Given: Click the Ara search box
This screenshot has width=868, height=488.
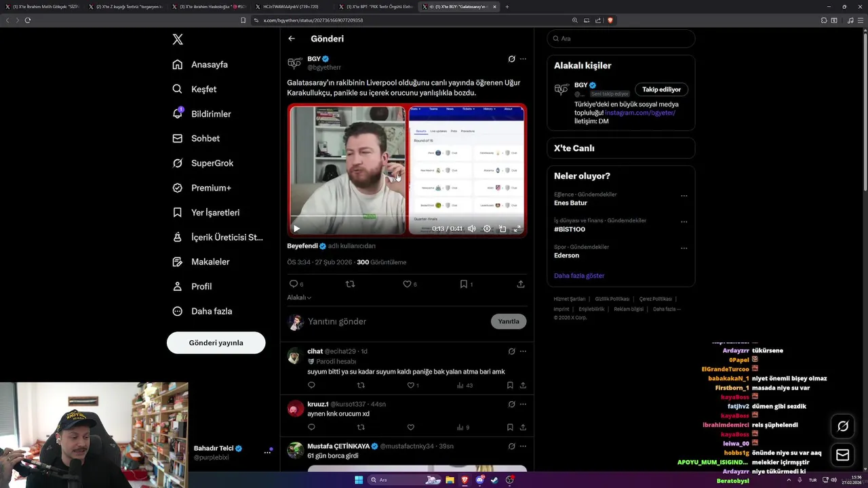Looking at the screenshot, I should click(x=620, y=39).
